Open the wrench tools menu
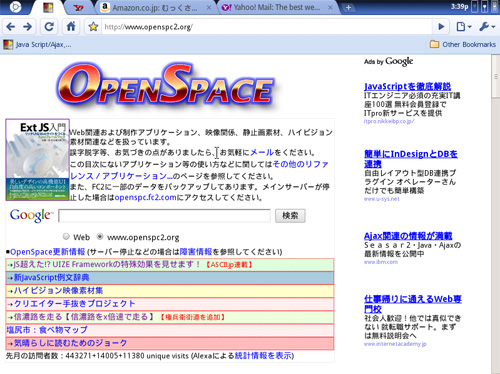 (487, 26)
